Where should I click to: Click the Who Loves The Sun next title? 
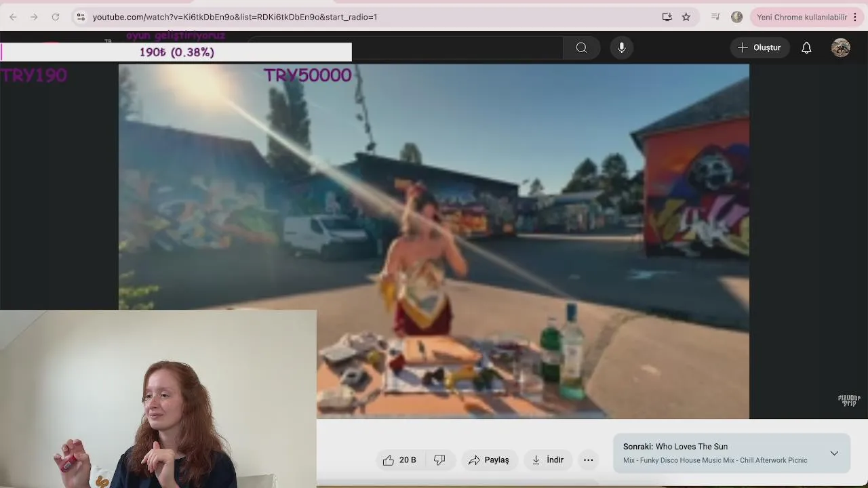tap(692, 447)
